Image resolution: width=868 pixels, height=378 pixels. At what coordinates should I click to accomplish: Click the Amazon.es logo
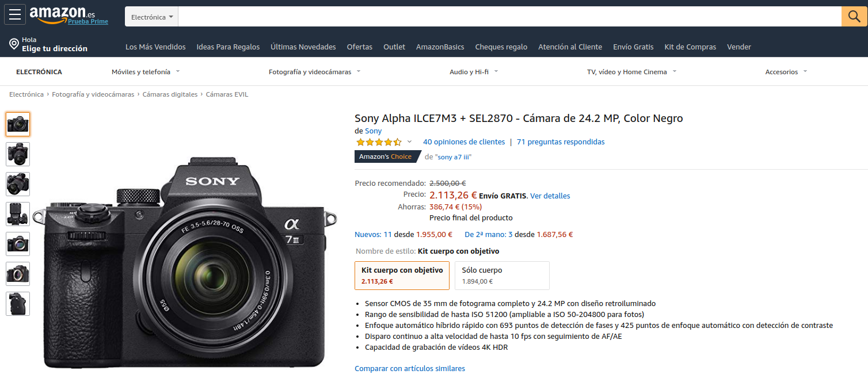[x=62, y=14]
